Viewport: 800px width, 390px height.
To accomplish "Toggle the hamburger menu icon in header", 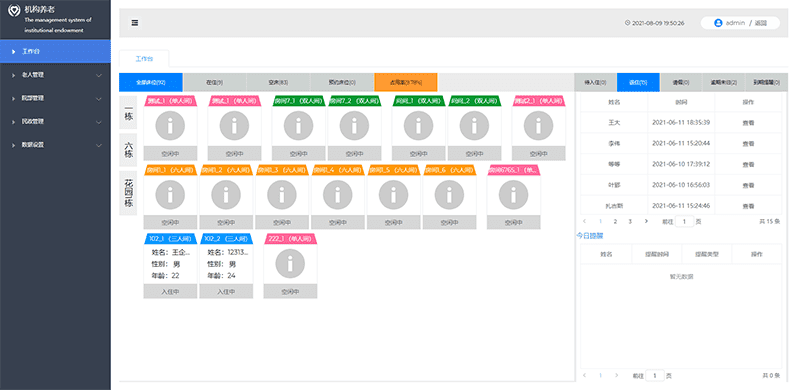I will [135, 23].
